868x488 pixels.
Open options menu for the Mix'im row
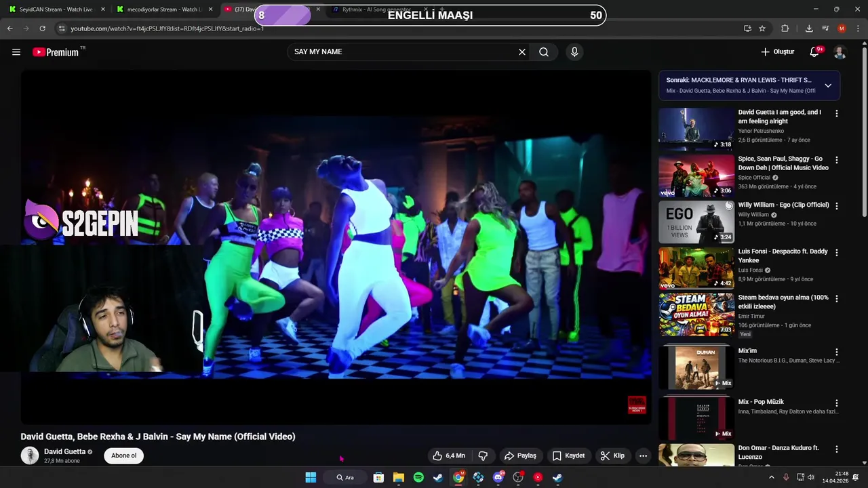point(837,352)
